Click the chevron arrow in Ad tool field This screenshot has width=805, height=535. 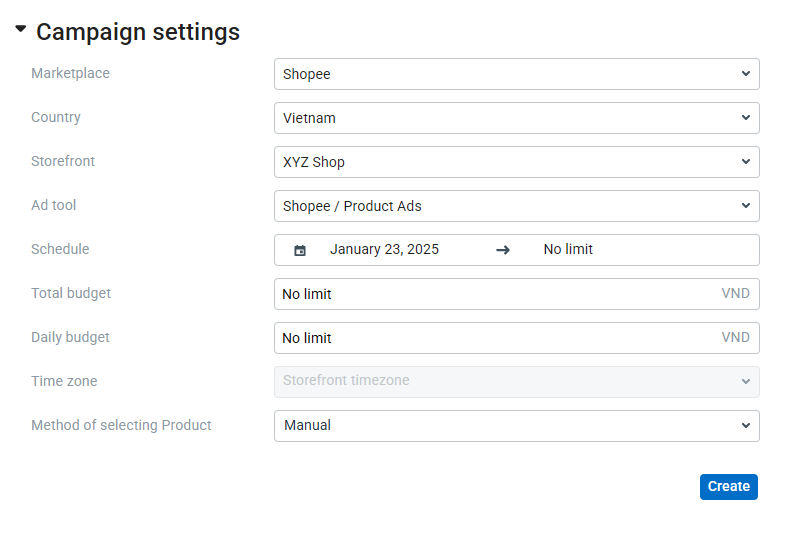[746, 206]
